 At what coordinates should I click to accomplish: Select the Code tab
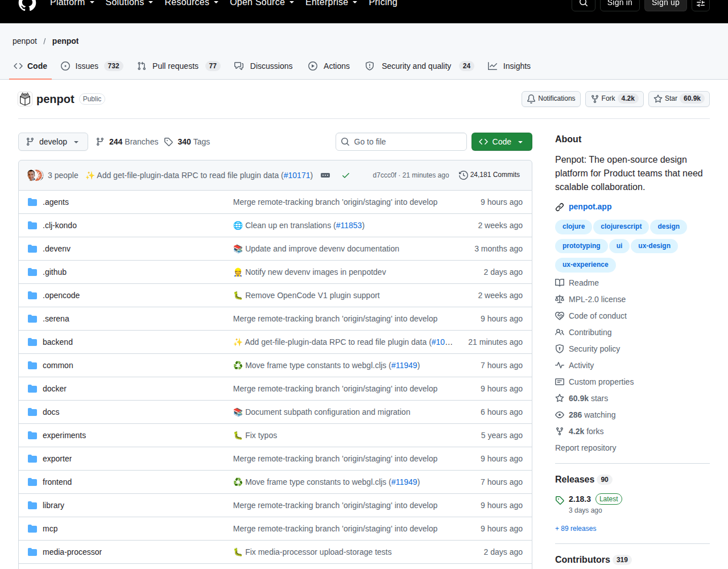[31, 66]
